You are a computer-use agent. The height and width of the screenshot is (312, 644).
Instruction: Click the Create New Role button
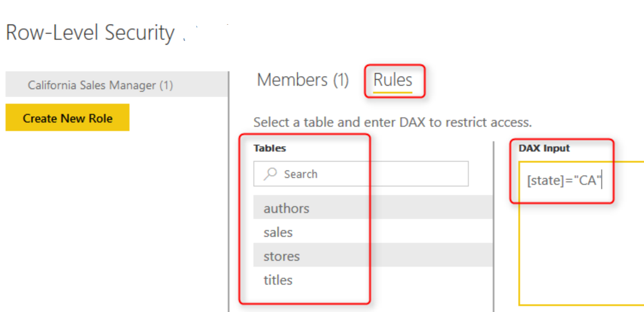(x=67, y=118)
